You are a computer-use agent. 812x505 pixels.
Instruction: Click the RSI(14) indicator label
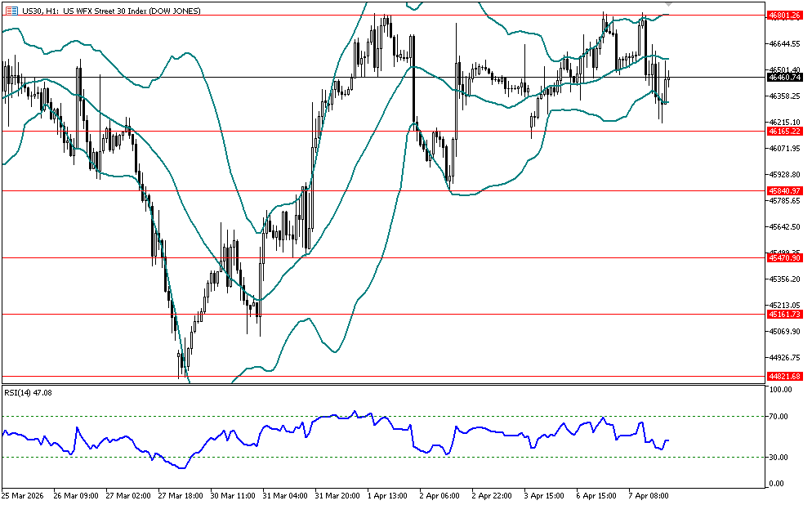[29, 392]
